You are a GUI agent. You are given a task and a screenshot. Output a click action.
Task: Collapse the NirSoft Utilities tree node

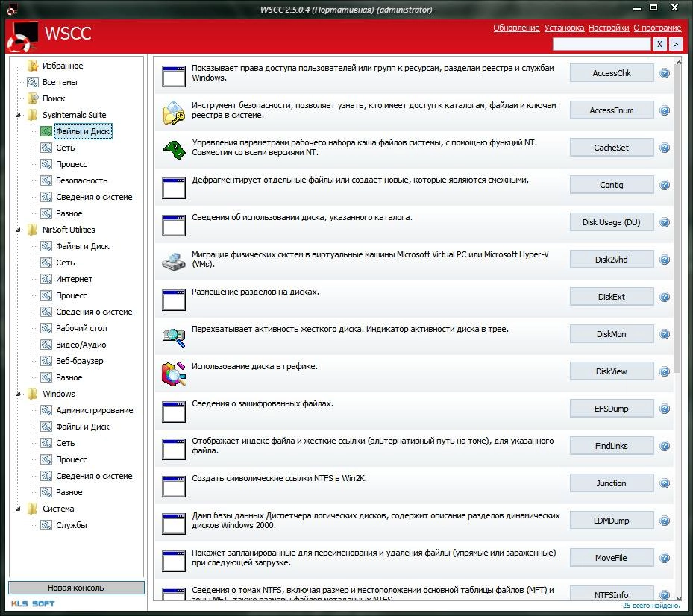(x=18, y=230)
